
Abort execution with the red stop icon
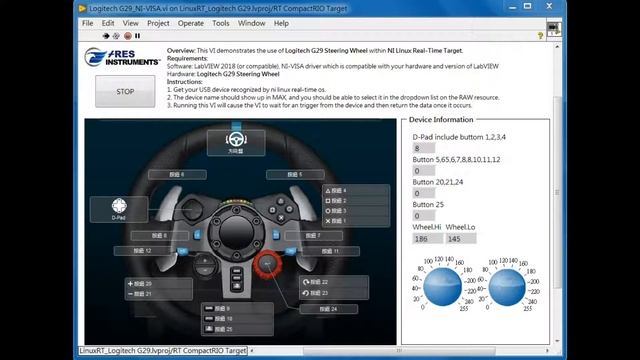pyautogui.click(x=128, y=36)
